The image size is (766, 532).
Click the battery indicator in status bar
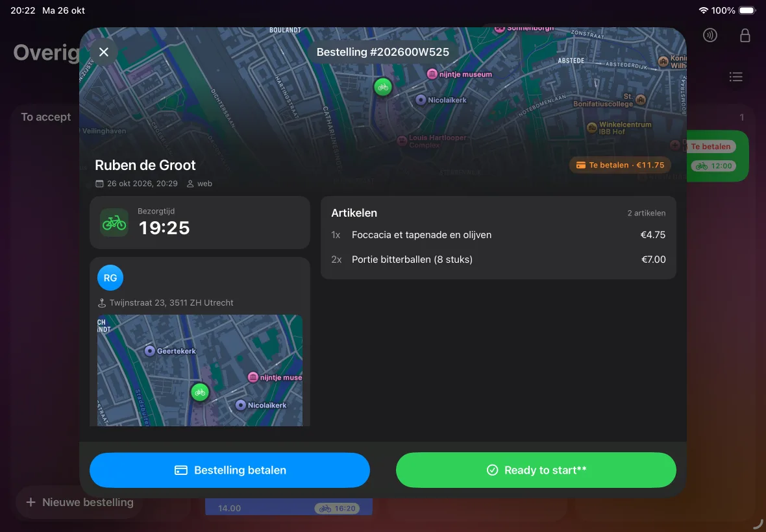tap(747, 10)
